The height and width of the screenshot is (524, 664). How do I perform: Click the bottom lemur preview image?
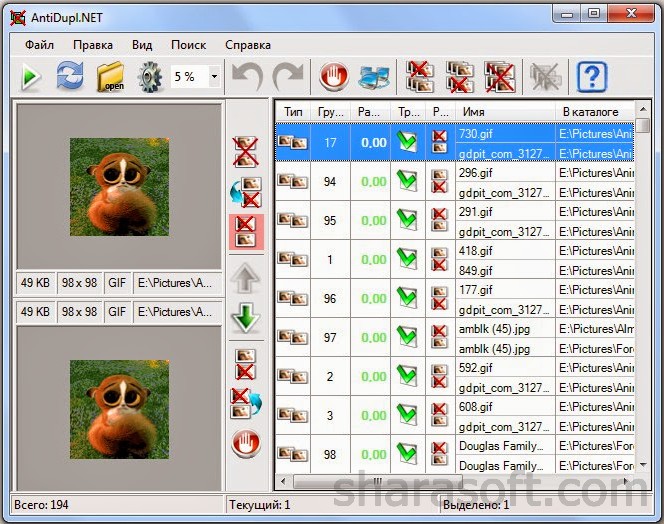119,409
